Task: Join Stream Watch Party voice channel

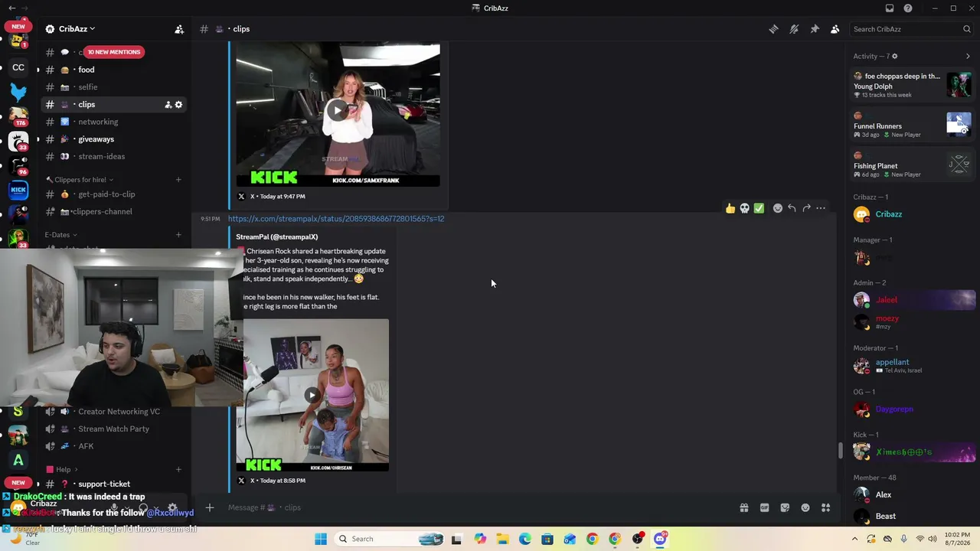Action: pyautogui.click(x=115, y=429)
